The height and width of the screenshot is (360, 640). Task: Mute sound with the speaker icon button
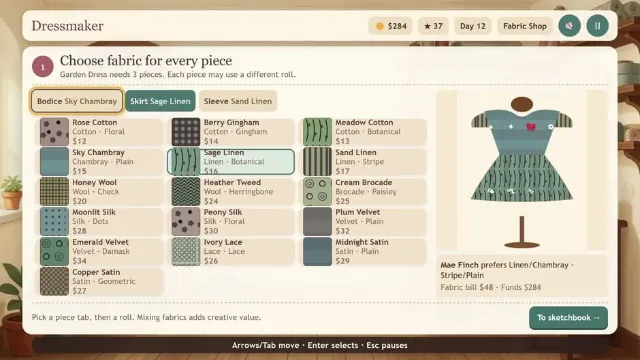click(x=569, y=26)
